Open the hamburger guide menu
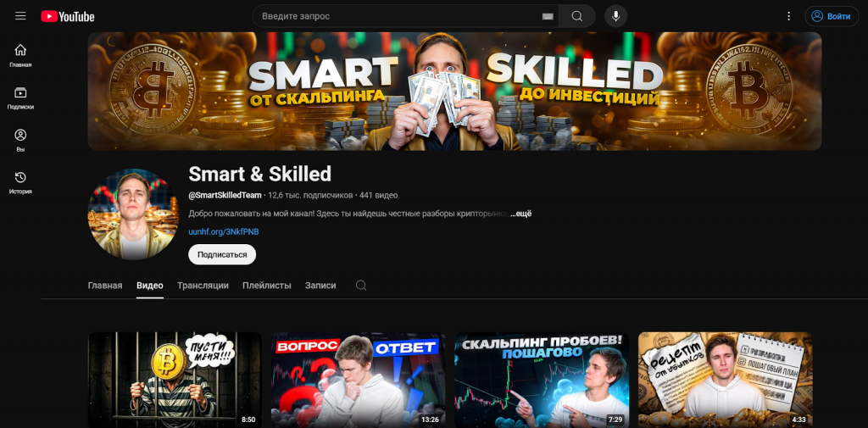Image resolution: width=868 pixels, height=428 pixels. [x=20, y=16]
